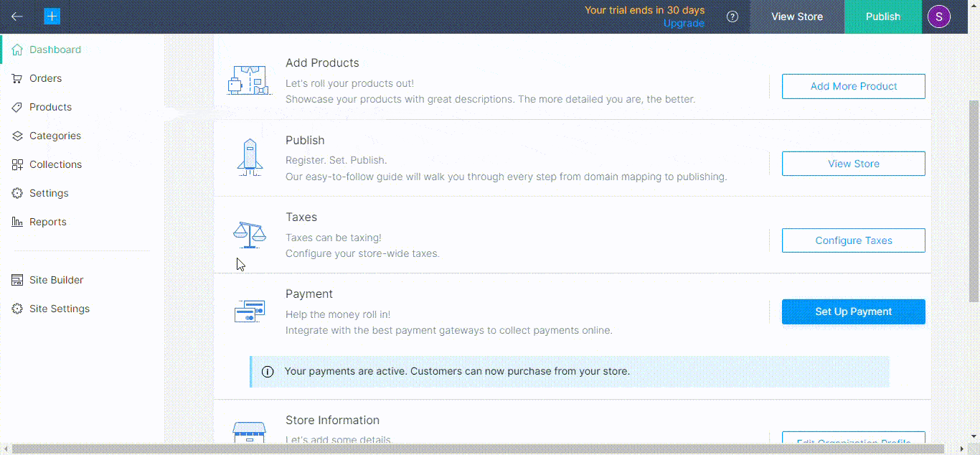Select the Orders cart icon
Screen dimensions: 980x455
[17, 78]
